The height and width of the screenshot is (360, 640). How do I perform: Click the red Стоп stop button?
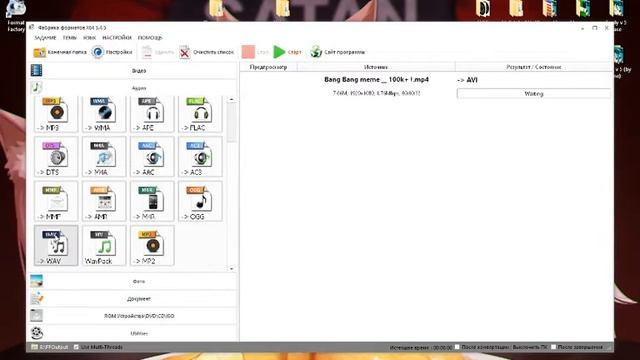255,52
